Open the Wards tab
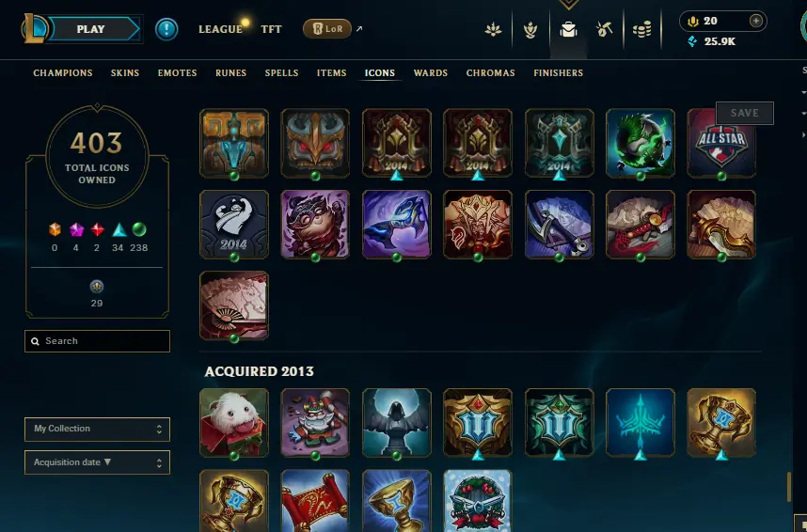The image size is (807, 532). pos(430,73)
